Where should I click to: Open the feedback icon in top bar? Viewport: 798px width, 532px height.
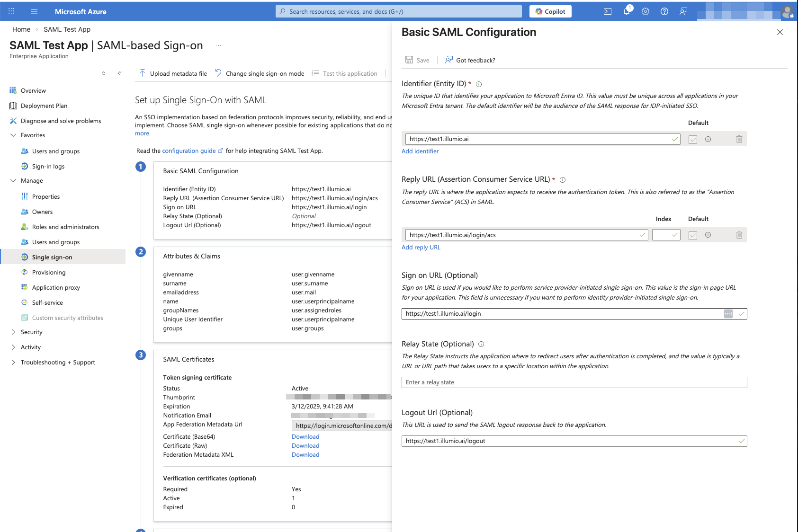[x=683, y=11]
